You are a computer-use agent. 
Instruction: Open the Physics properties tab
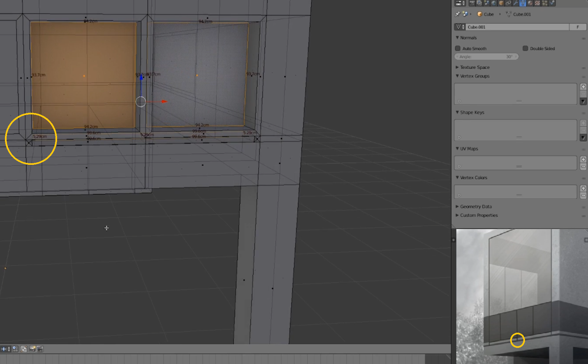(552, 3)
